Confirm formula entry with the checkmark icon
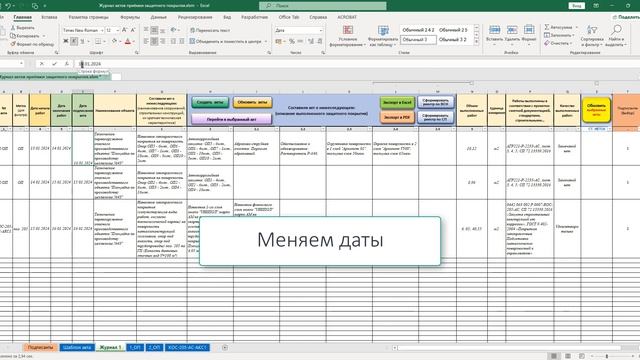 coord(54,64)
